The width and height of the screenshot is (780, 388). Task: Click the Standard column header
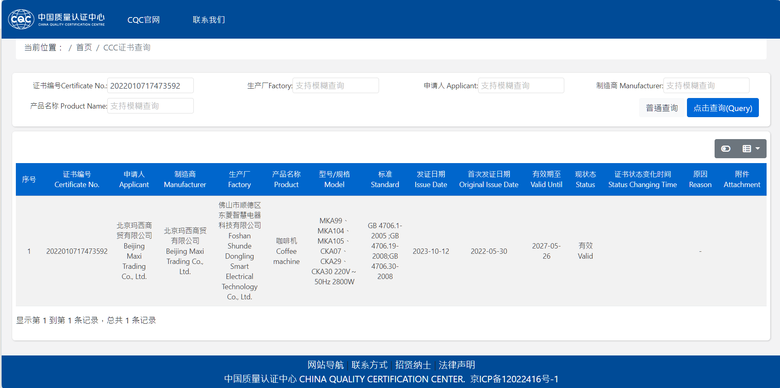coord(385,180)
